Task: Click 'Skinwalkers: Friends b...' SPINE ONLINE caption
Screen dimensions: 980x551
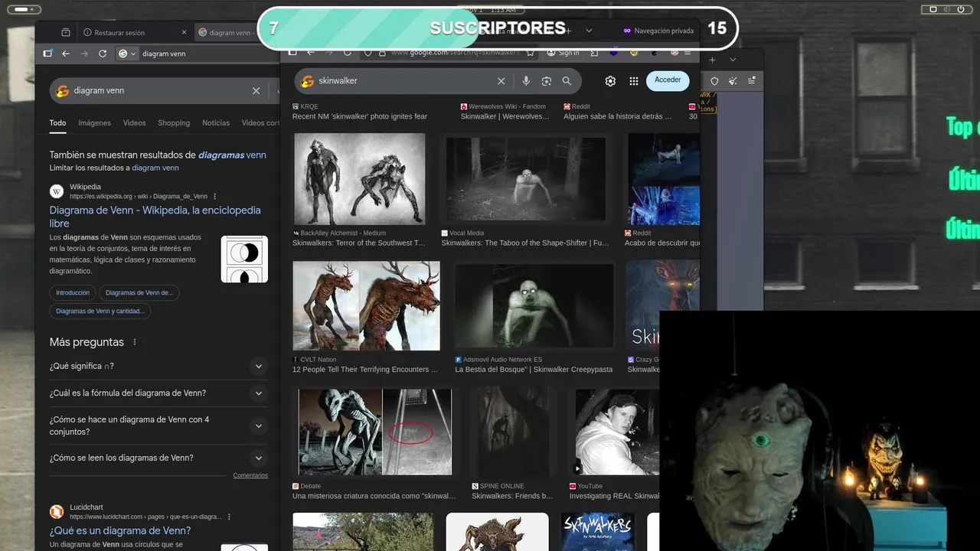Action: (512, 496)
